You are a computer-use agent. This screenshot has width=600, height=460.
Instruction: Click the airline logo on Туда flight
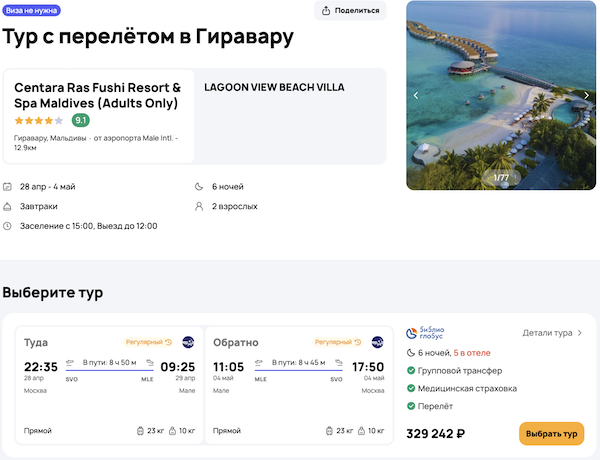[x=188, y=342]
